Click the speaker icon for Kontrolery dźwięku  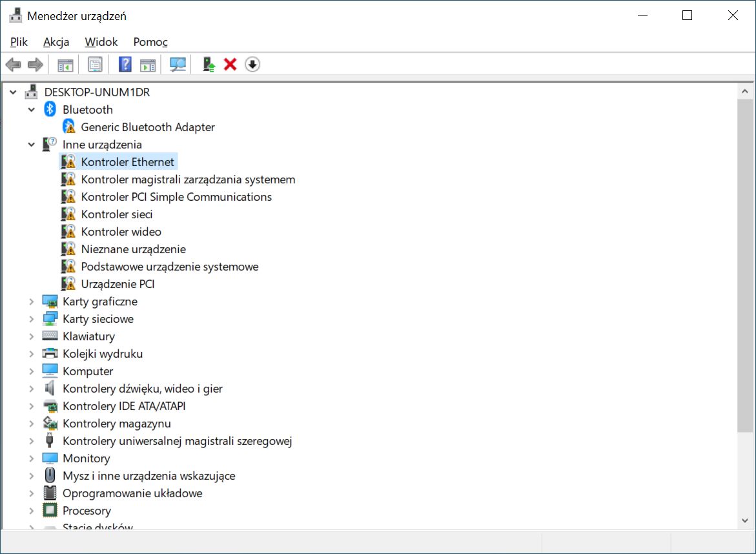click(50, 388)
